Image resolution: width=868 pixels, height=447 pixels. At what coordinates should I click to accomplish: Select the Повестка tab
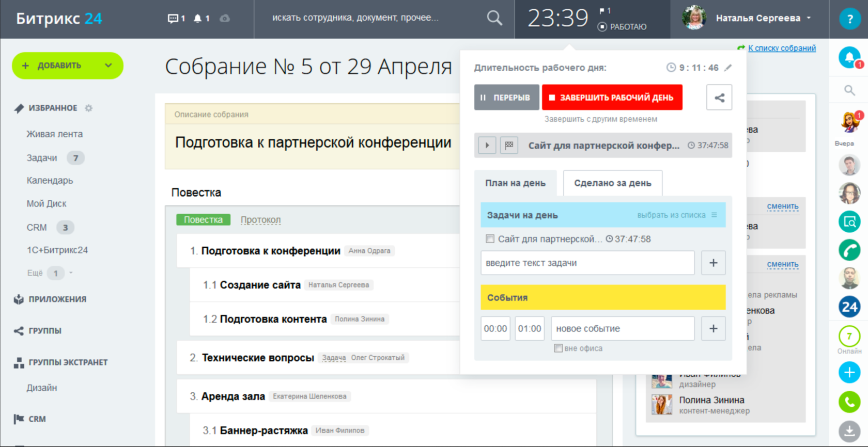(203, 220)
